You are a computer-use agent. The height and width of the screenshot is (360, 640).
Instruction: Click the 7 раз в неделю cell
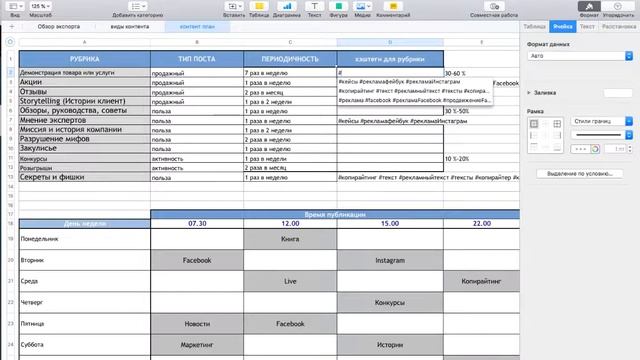pyautogui.click(x=290, y=73)
